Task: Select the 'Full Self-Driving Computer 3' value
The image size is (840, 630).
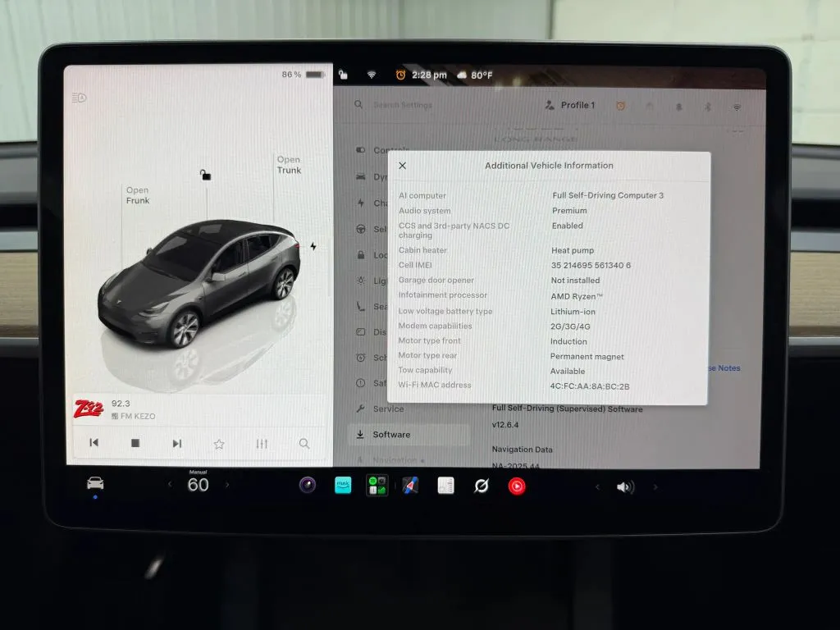Action: point(608,195)
